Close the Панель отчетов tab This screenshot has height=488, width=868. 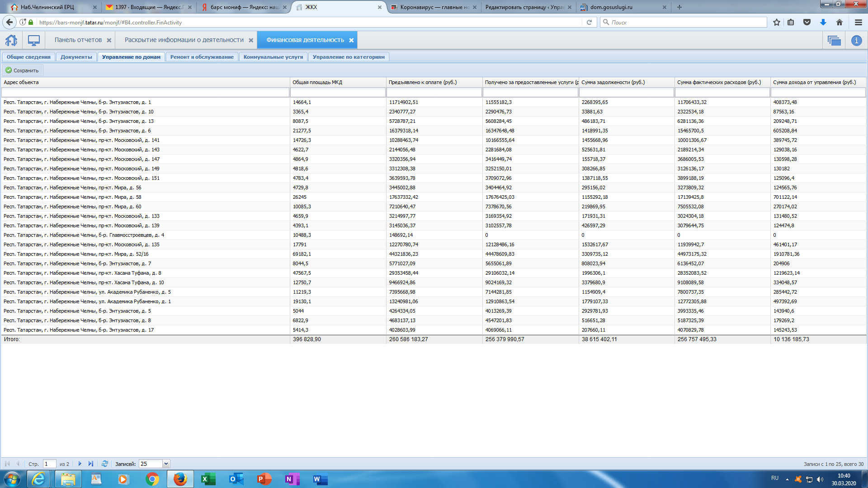click(x=109, y=40)
